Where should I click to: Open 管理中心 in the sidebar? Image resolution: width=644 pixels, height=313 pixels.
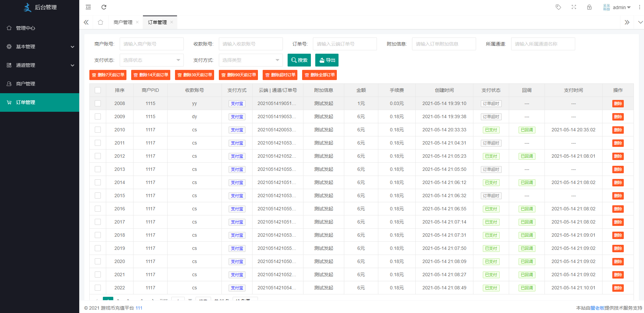point(26,28)
